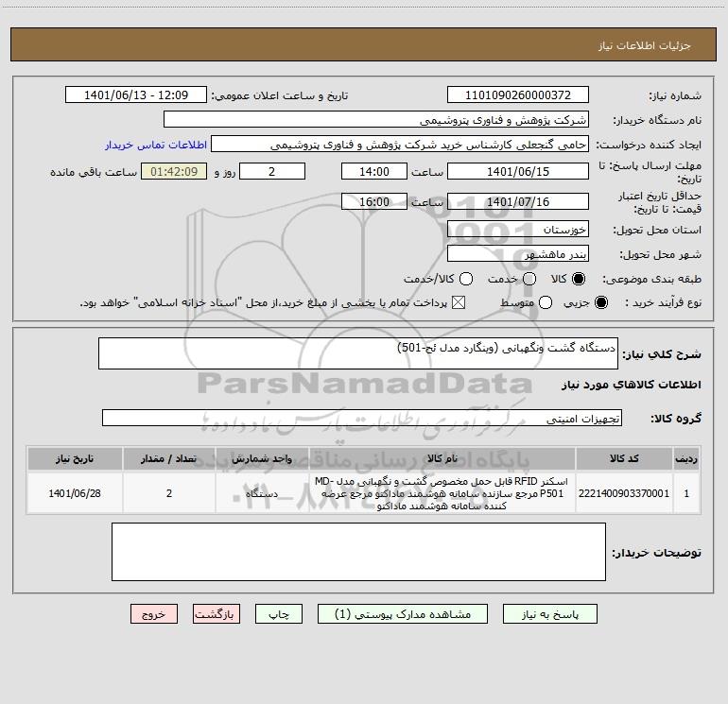Click the خروج exit button
The height and width of the screenshot is (704, 728).
[x=154, y=614]
